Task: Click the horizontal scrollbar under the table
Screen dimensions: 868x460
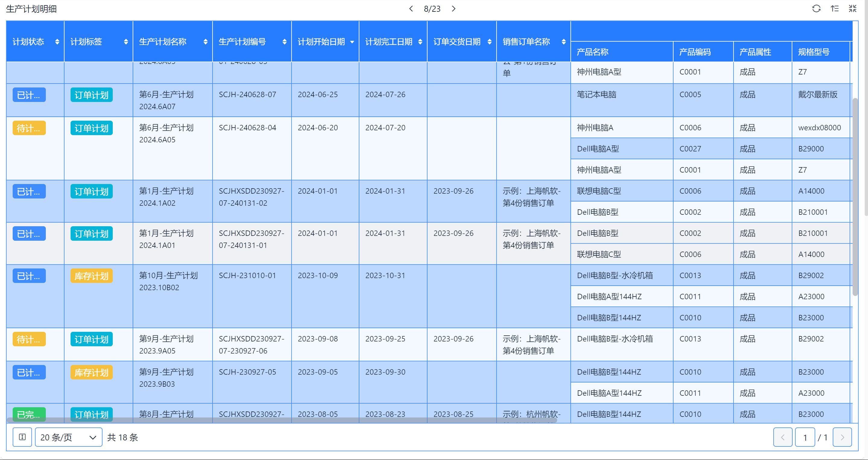Action: [x=281, y=420]
